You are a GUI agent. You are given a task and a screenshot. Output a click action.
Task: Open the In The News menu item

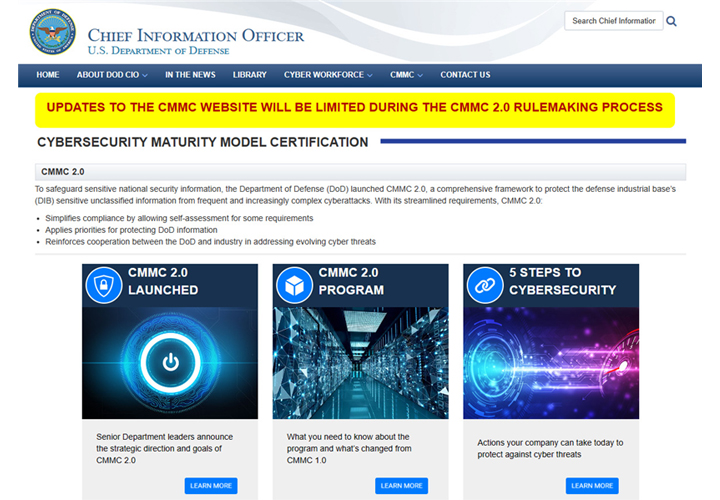[190, 75]
